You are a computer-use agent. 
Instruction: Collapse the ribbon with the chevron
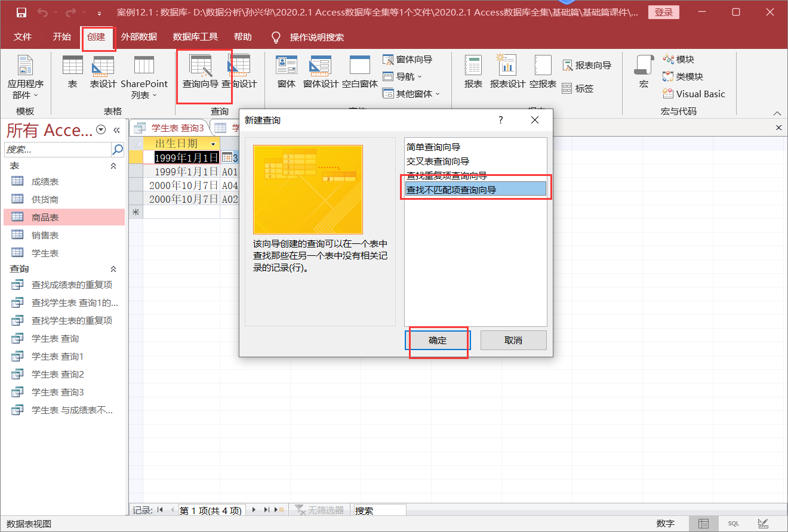(777, 113)
